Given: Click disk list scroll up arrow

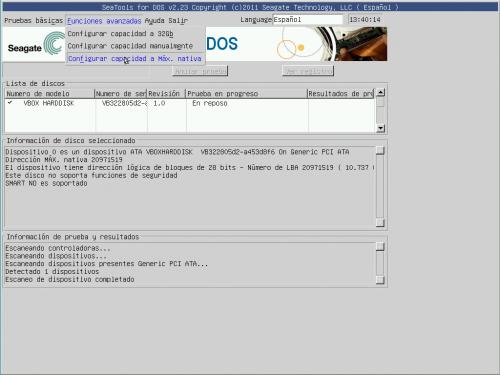Looking at the screenshot, I should tap(380, 92).
